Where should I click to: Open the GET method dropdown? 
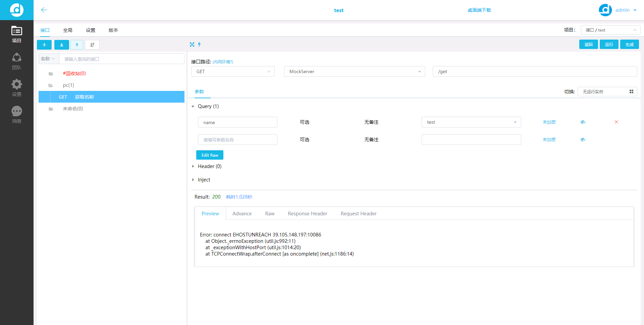pyautogui.click(x=233, y=71)
